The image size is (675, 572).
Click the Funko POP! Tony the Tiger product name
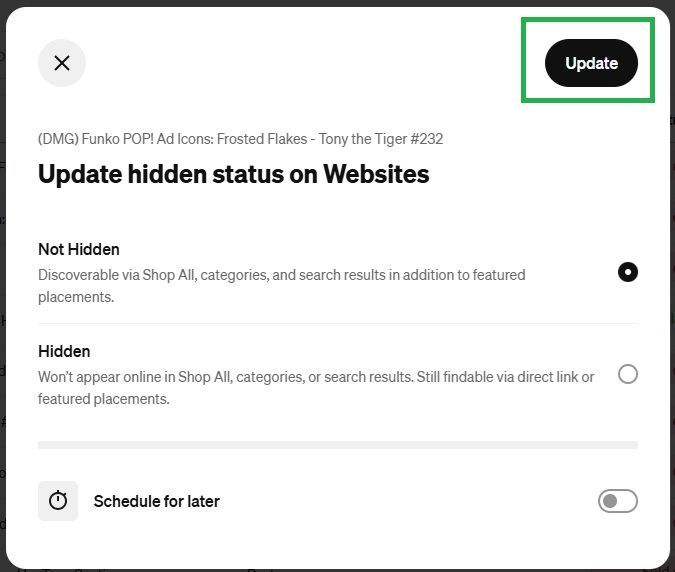tap(240, 139)
